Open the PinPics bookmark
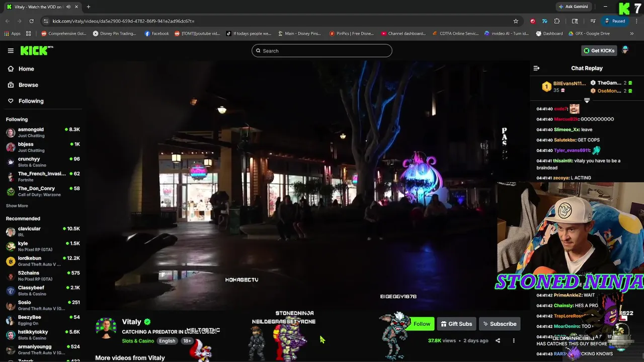 coord(352,34)
